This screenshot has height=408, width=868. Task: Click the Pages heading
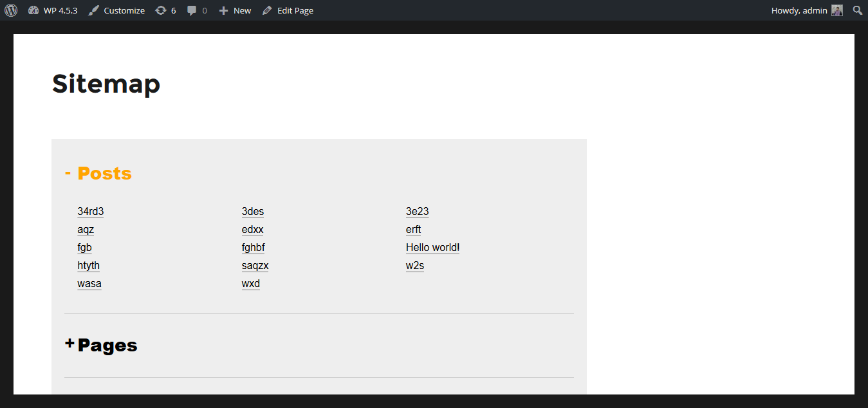point(107,345)
